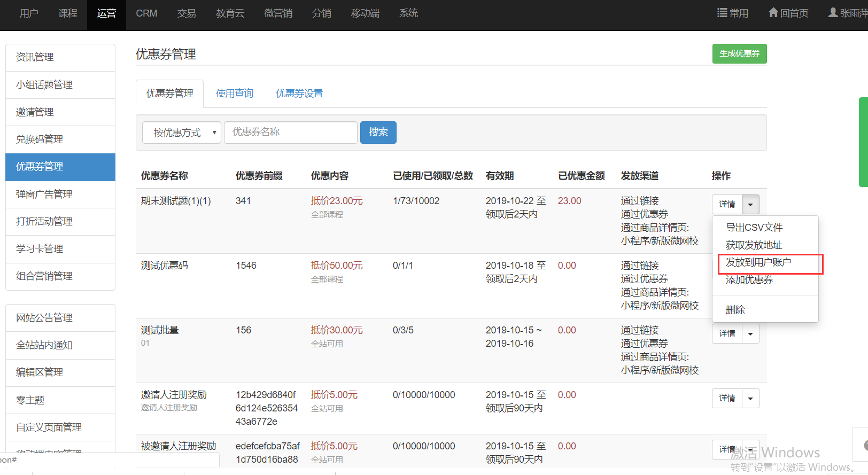The height and width of the screenshot is (475, 868).
Task: Click 获取发放地址 menu option
Action: pos(754,245)
